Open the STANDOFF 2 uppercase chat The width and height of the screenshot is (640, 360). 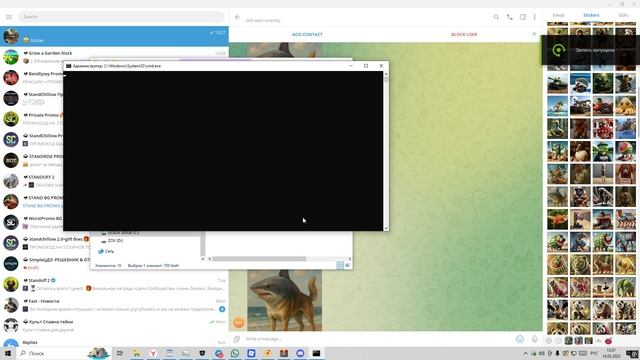tap(32, 181)
